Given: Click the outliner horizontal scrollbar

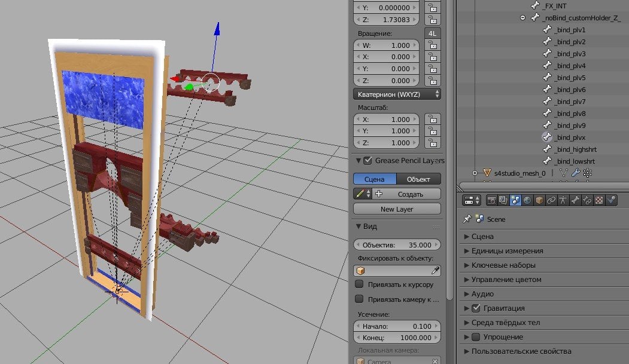Looking at the screenshot, I should tap(543, 186).
